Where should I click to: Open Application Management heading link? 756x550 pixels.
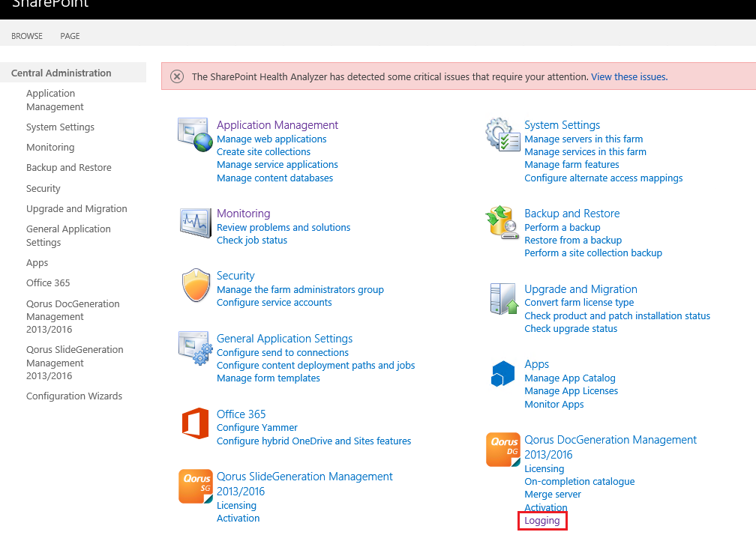click(277, 124)
